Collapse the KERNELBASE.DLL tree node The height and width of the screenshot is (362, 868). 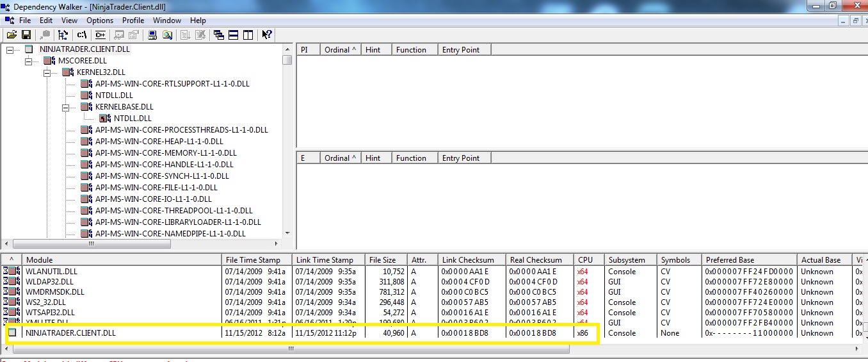[x=65, y=107]
